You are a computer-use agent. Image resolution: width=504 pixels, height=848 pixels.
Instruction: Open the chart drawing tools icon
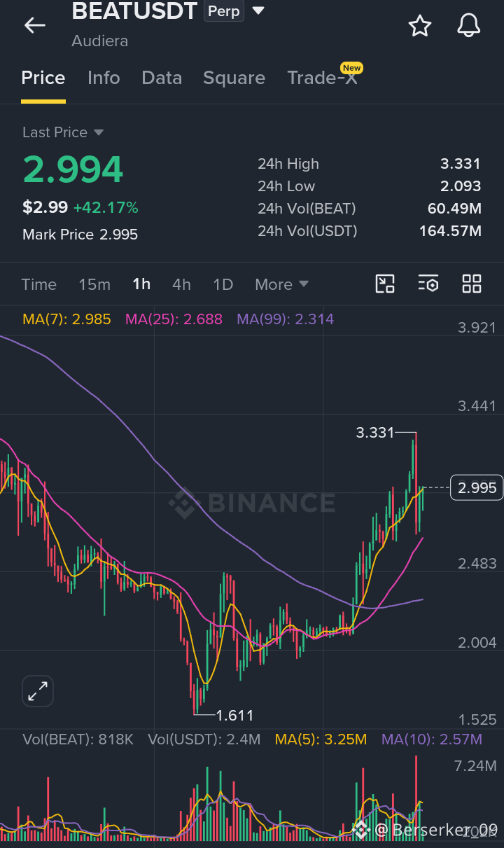385,284
